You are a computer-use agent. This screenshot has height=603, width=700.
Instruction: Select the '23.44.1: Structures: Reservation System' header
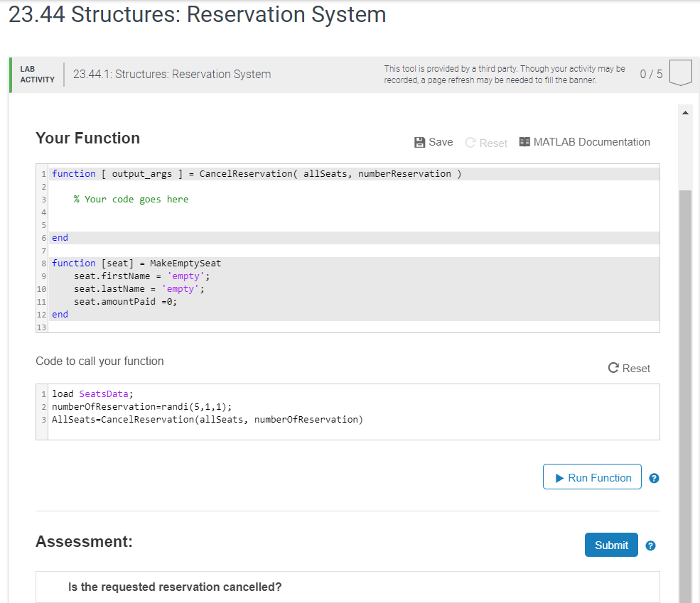[171, 74]
